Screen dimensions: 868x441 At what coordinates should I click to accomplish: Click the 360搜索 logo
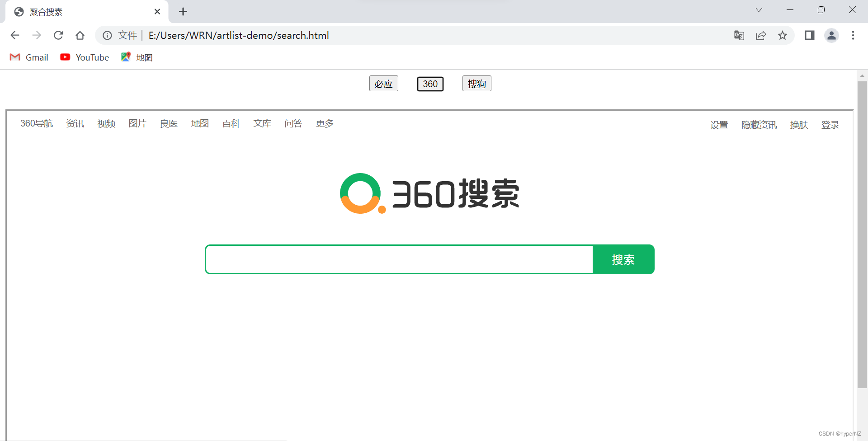[429, 193]
